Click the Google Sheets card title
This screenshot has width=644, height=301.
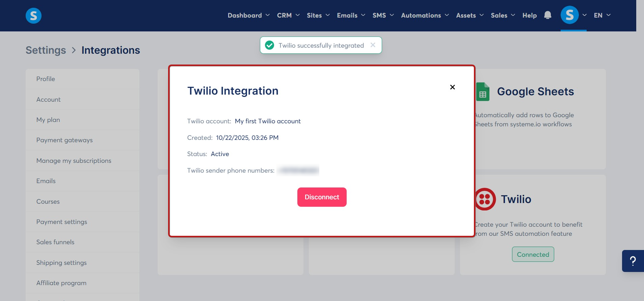535,92
